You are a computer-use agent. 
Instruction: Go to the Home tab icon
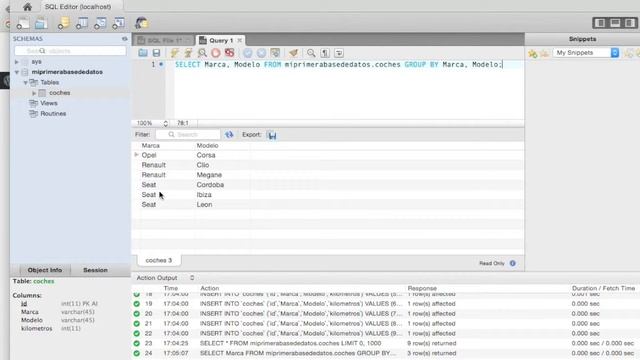tap(27, 7)
